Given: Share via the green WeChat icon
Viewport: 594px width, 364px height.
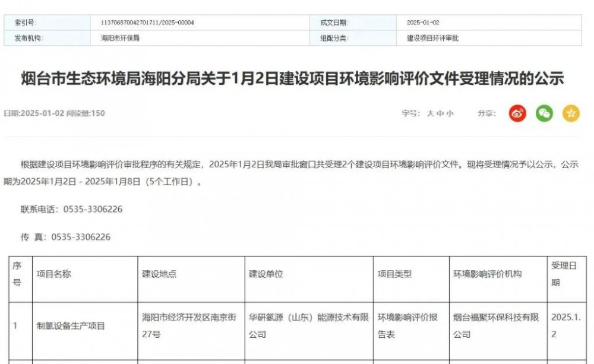Looking at the screenshot, I should point(544,113).
